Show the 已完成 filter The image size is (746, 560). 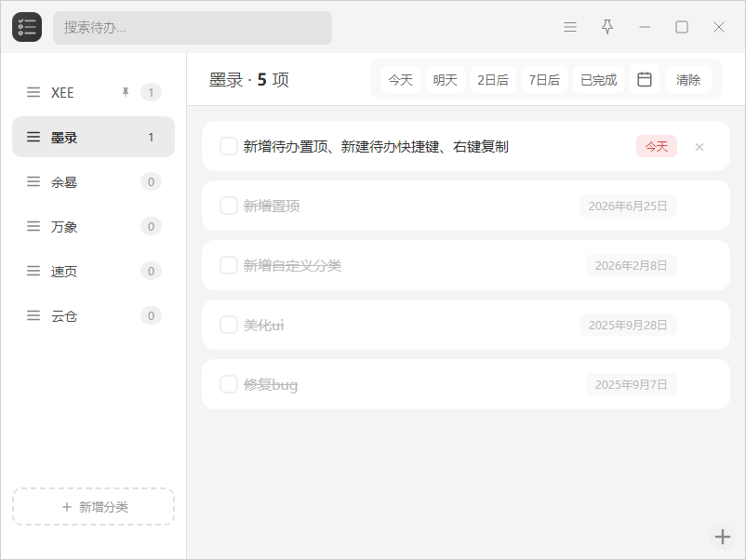pyautogui.click(x=598, y=79)
